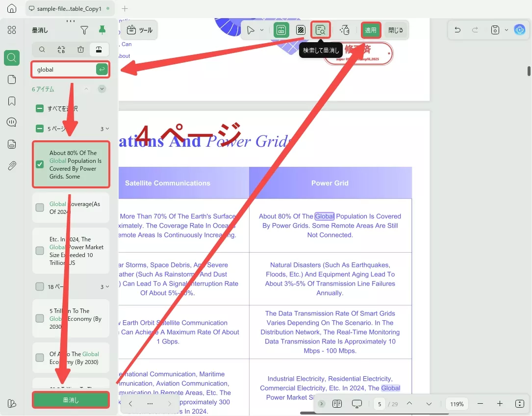Image resolution: width=532 pixels, height=416 pixels.
Task: Open the thumbnails grid sidebar icon
Action: click(x=12, y=30)
